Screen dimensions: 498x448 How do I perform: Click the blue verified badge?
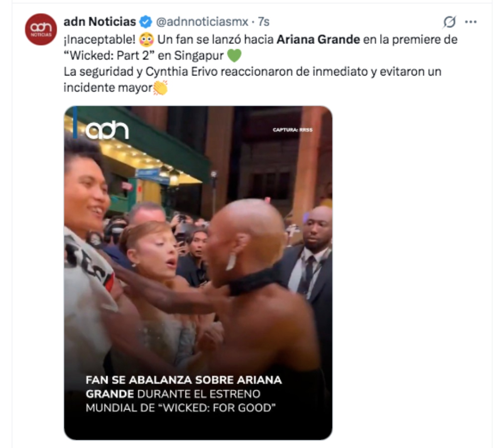pyautogui.click(x=146, y=22)
